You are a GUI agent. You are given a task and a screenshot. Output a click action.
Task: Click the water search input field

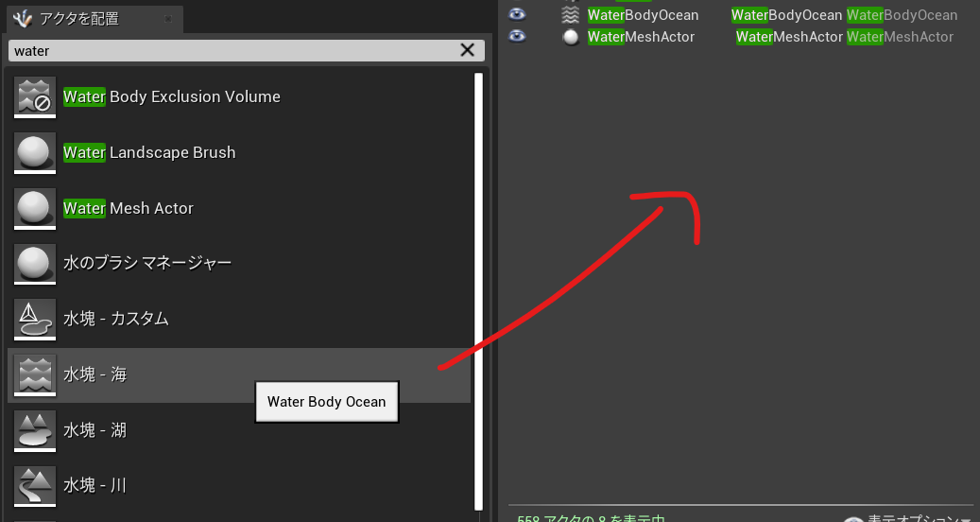click(x=247, y=51)
